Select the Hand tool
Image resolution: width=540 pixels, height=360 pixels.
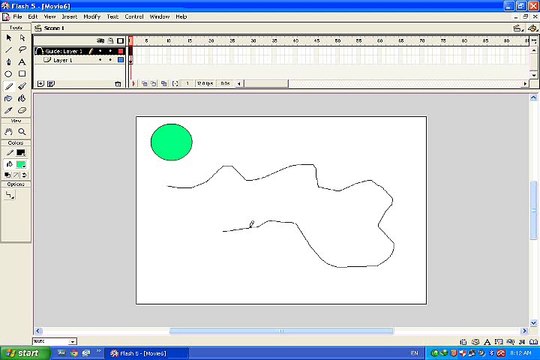coord(9,132)
